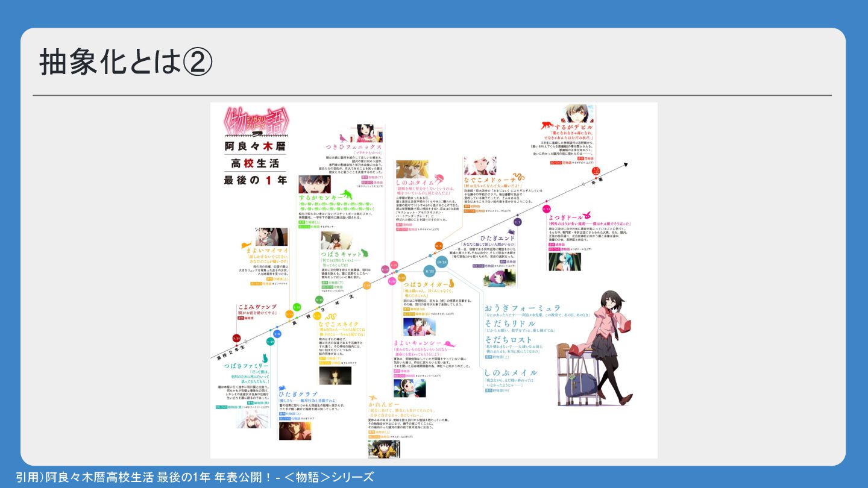Click the つきひフェニックス heading
The width and height of the screenshot is (868, 488).
click(354, 147)
